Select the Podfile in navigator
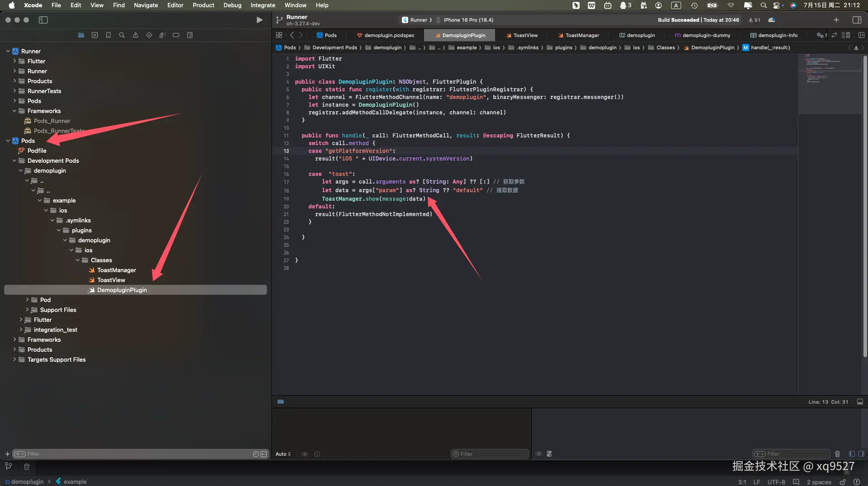 37,151
